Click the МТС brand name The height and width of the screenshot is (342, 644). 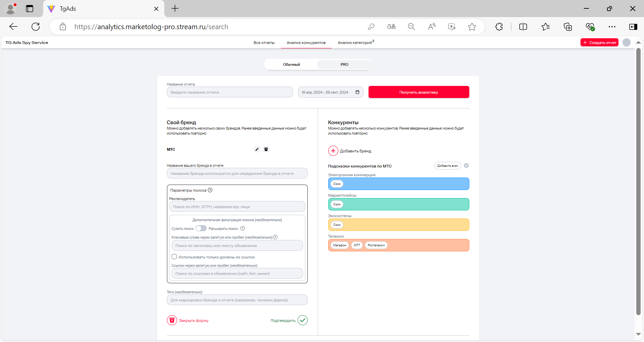click(171, 149)
